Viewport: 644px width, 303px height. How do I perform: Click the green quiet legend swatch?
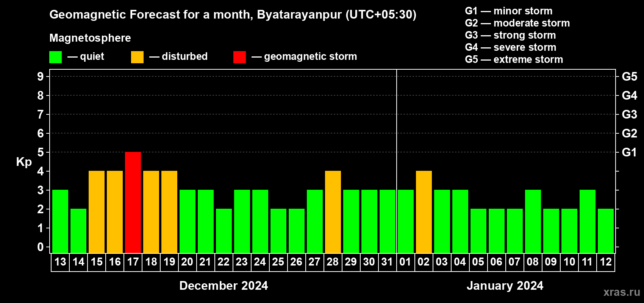(55, 57)
